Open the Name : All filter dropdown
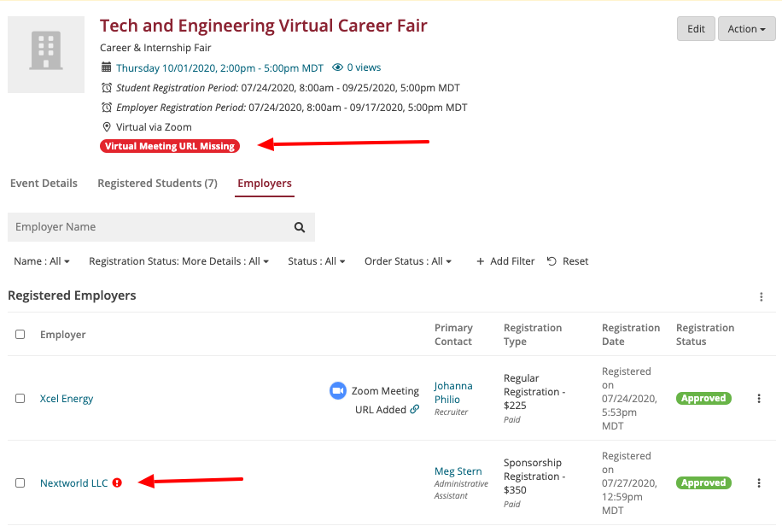 point(42,261)
